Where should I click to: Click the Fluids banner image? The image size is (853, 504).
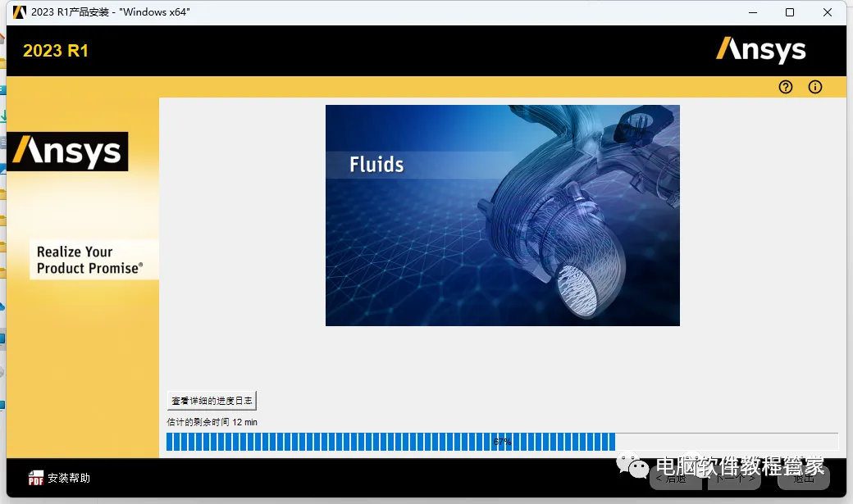[503, 216]
